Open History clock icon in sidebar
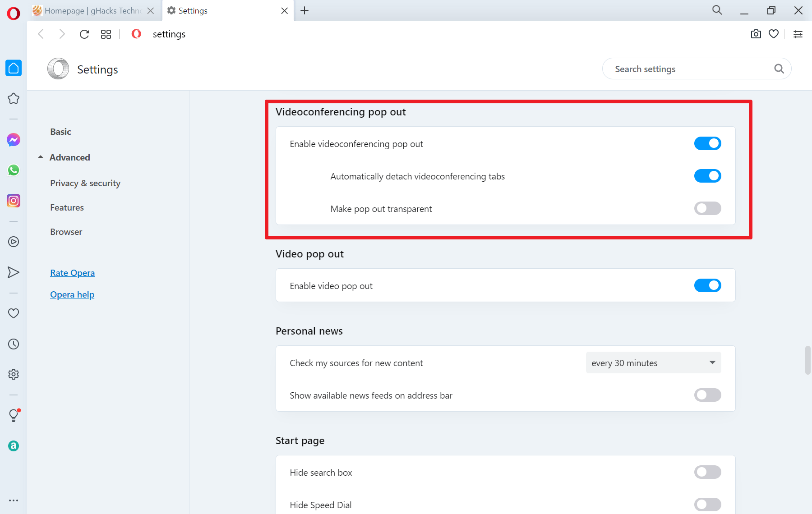 click(x=14, y=344)
